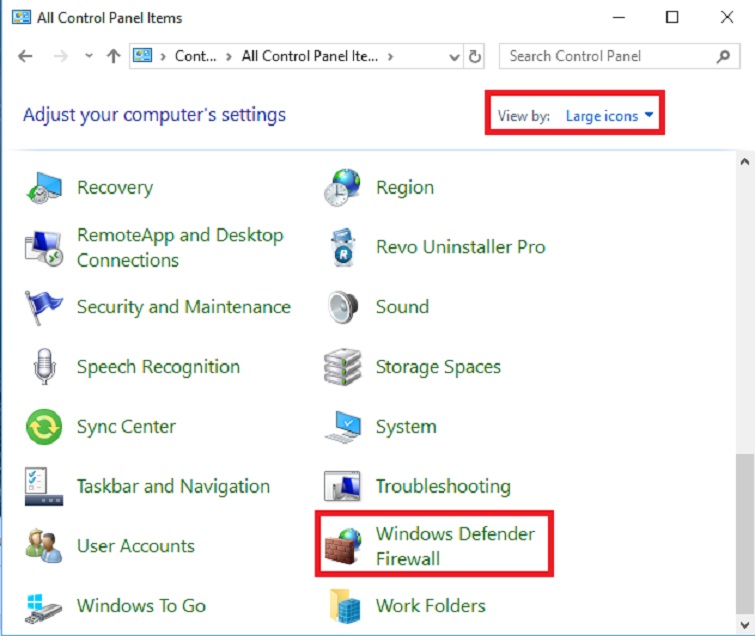The height and width of the screenshot is (636, 755).
Task: Click the Control Panel breadcrumb segment
Action: click(x=195, y=57)
